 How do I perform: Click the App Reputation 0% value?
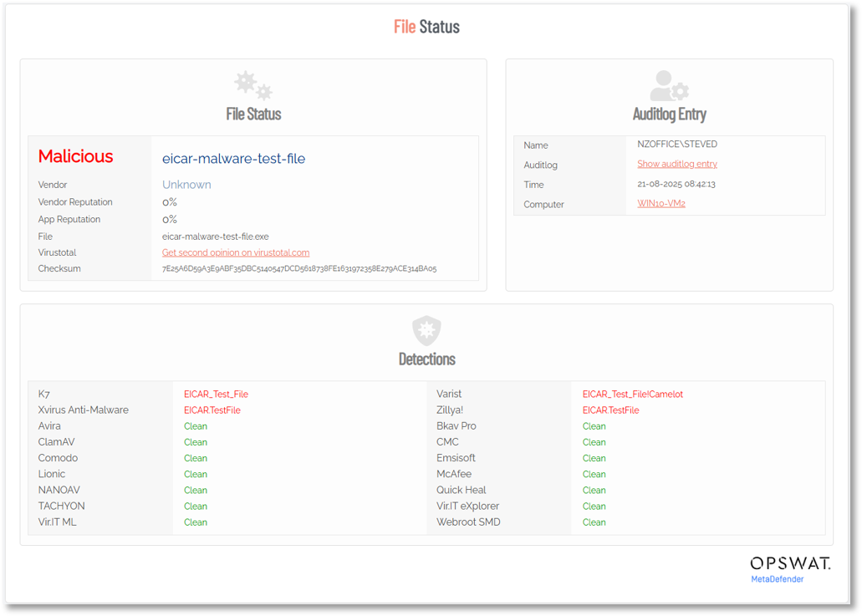tap(170, 219)
